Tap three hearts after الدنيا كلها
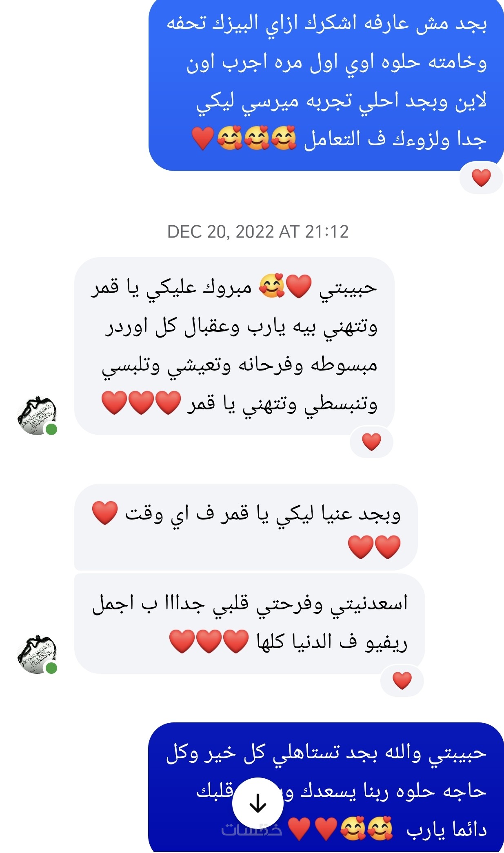Viewport: 504px width, 853px height. tap(209, 642)
